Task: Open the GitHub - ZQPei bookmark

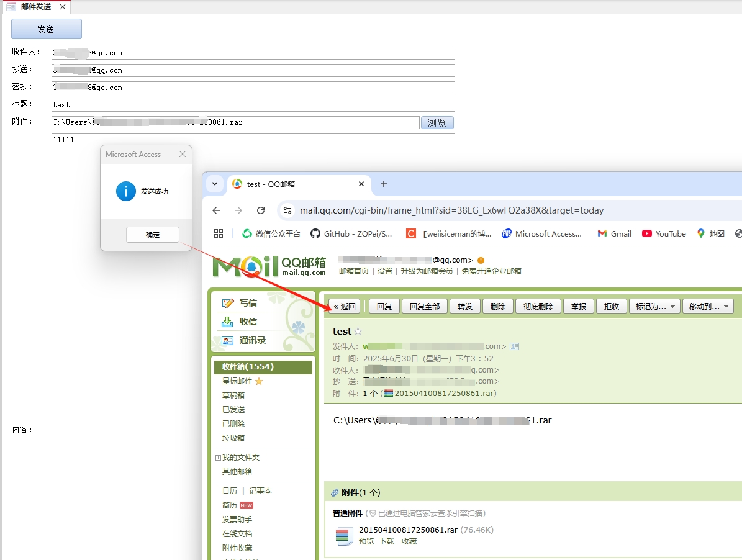Action: [x=351, y=233]
